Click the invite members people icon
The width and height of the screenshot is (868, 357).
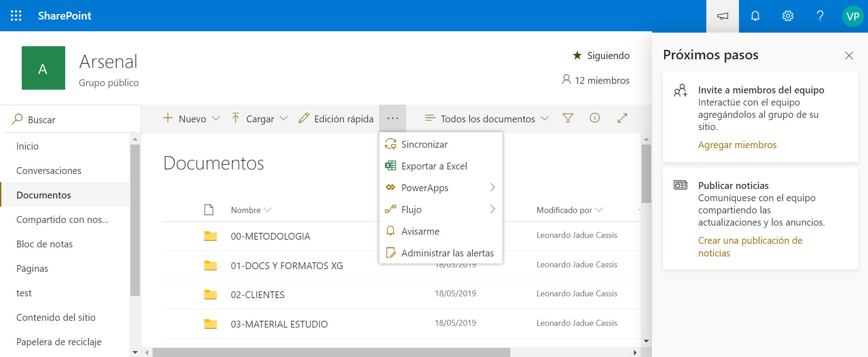pos(681,91)
